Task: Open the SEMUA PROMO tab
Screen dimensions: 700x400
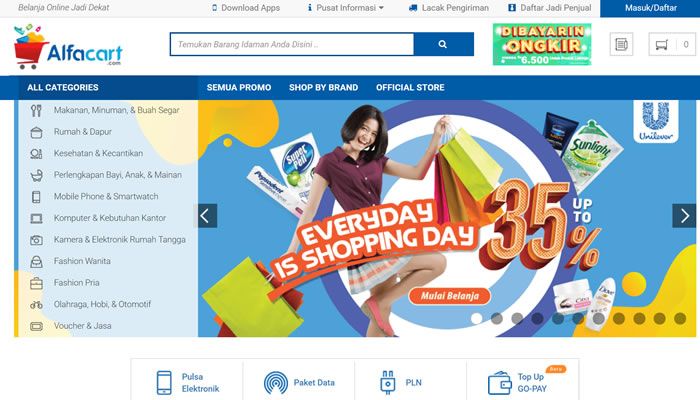Action: coord(239,88)
